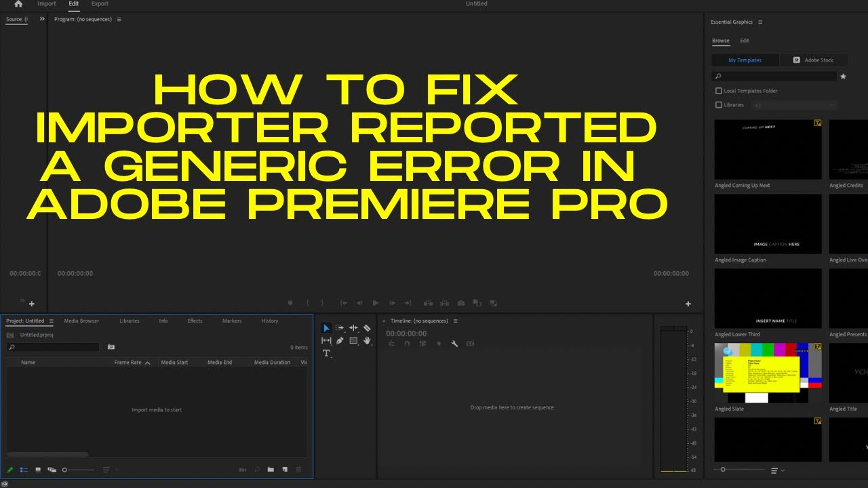Enable Libraries checkbox
The image size is (868, 488).
[719, 105]
